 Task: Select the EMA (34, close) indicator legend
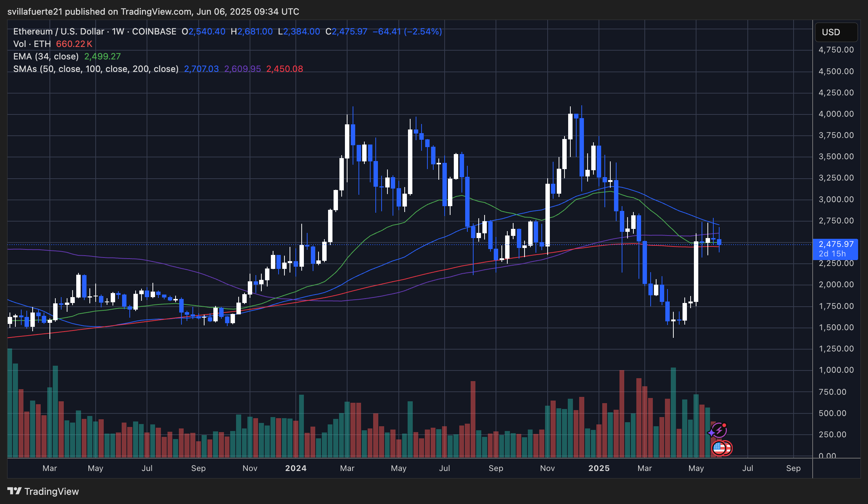[46, 56]
